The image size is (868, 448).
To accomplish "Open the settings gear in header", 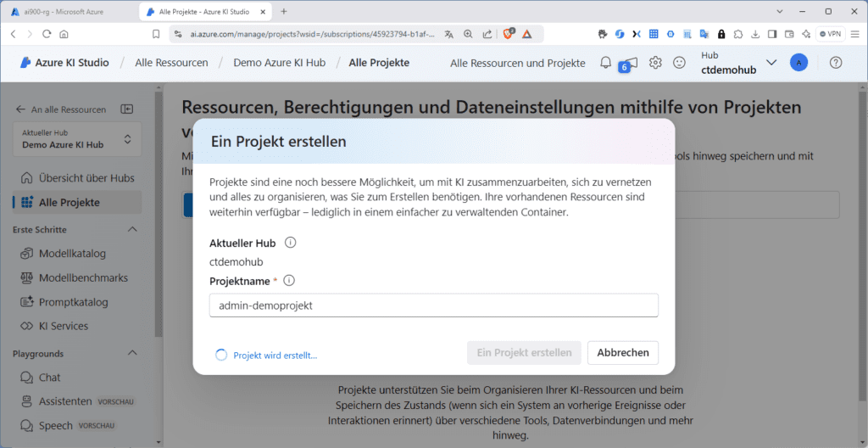I will click(x=655, y=63).
